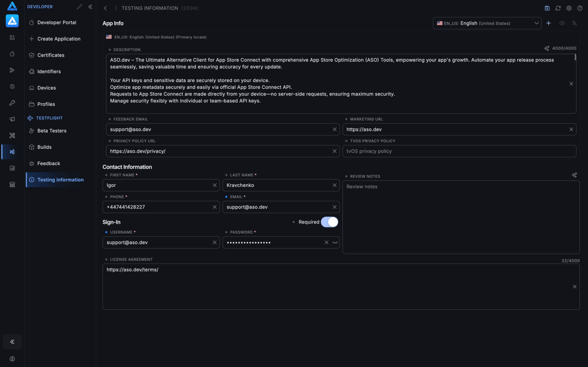Click the refresh sync icon at top right
Image resolution: width=588 pixels, height=367 pixels.
click(x=558, y=8)
